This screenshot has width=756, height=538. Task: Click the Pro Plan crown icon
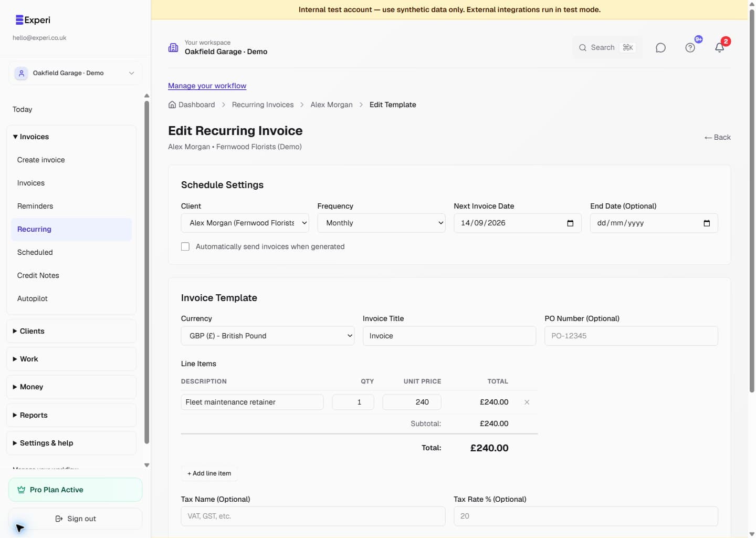click(x=22, y=490)
